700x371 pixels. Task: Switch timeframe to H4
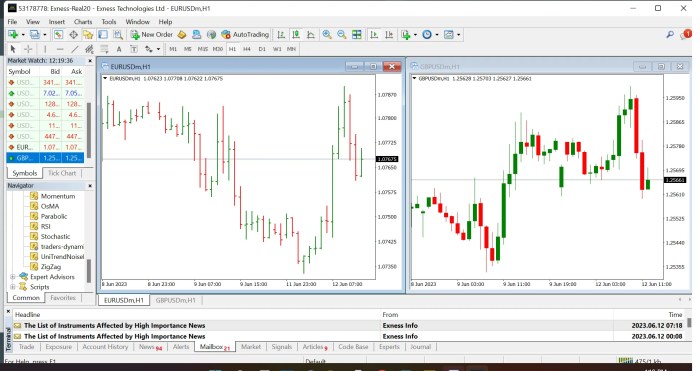tap(247, 49)
